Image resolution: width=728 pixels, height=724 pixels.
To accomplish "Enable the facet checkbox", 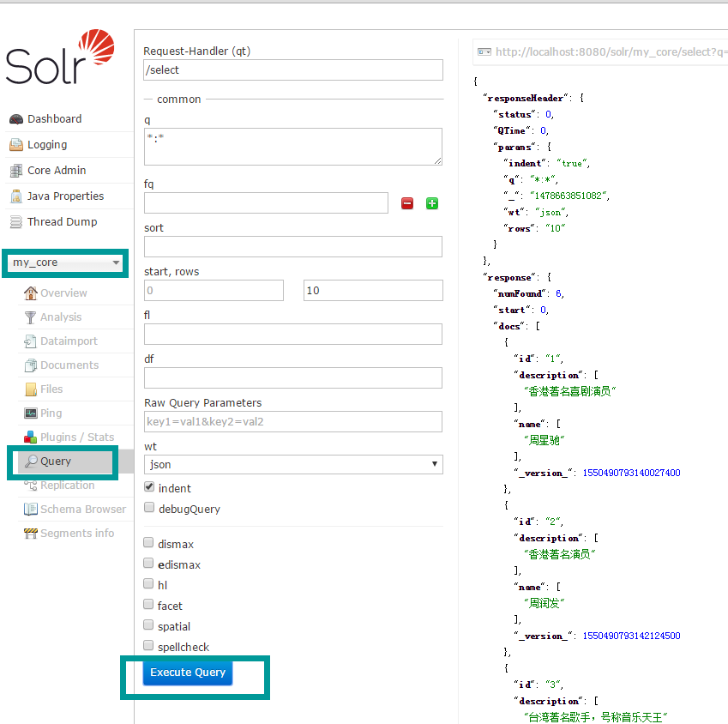I will tap(148, 604).
